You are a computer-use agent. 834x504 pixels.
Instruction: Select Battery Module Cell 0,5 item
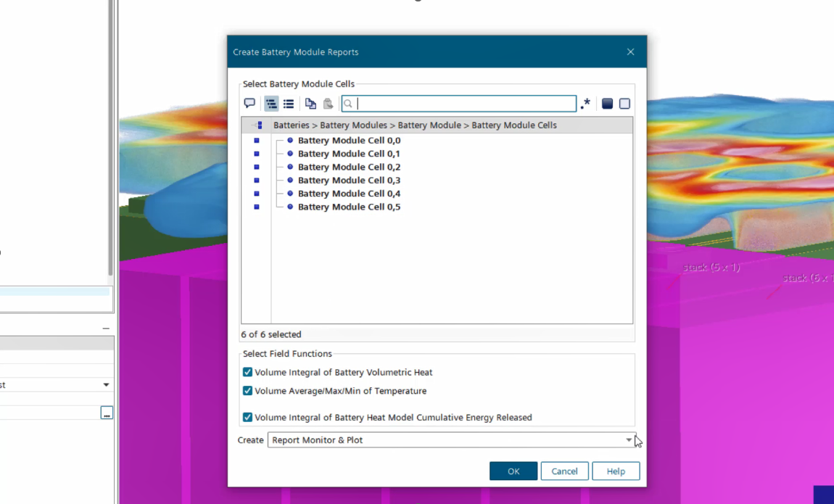point(349,207)
